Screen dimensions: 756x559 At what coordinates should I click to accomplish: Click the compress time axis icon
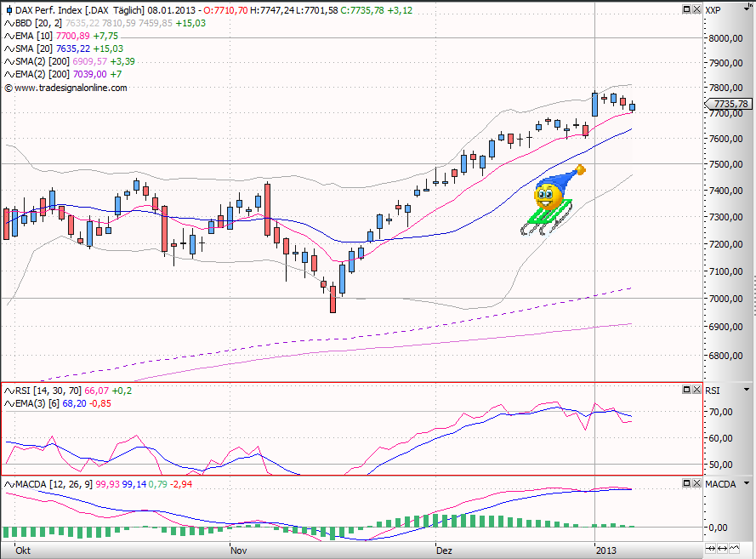point(711,549)
